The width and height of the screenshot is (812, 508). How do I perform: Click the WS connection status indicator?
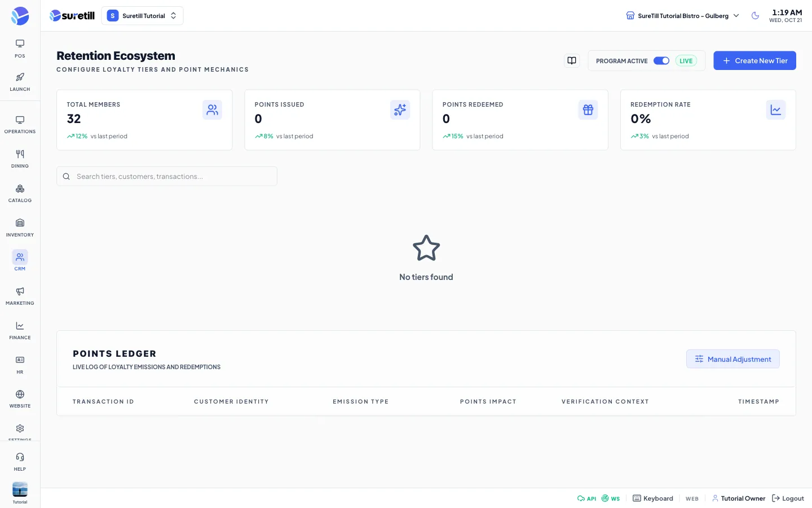pyautogui.click(x=611, y=498)
